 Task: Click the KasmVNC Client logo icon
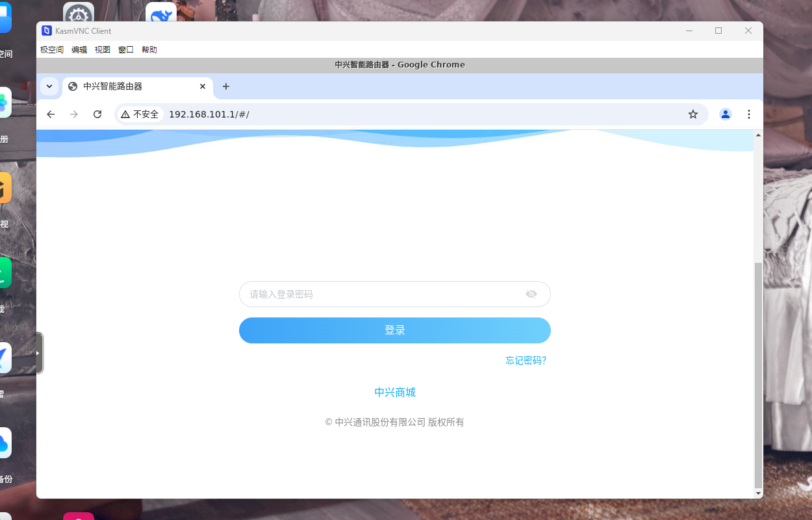47,31
